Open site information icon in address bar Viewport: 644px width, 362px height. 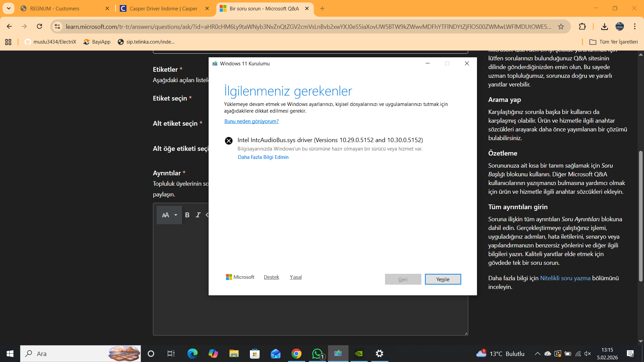coord(57,26)
